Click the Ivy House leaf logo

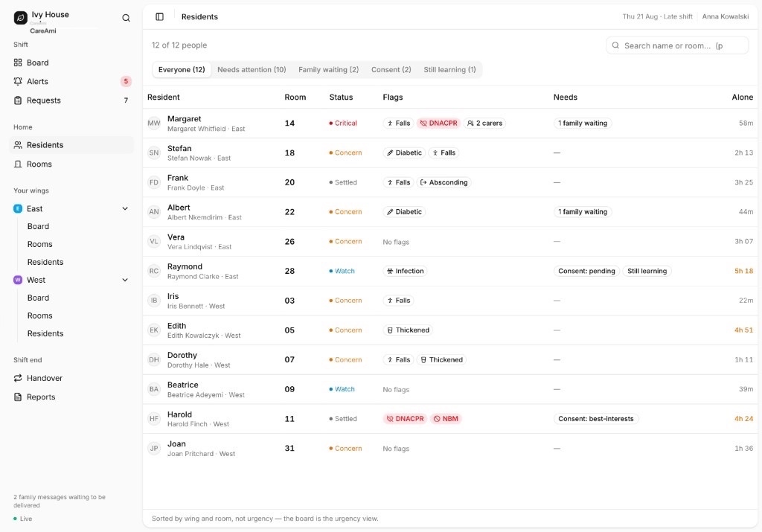click(x=20, y=18)
